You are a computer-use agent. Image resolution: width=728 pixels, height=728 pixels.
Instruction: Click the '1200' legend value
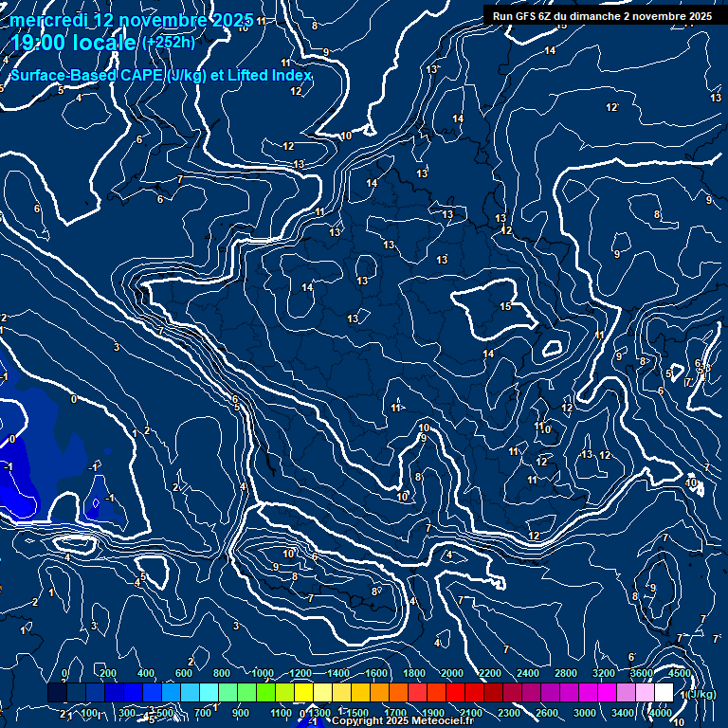point(300,673)
